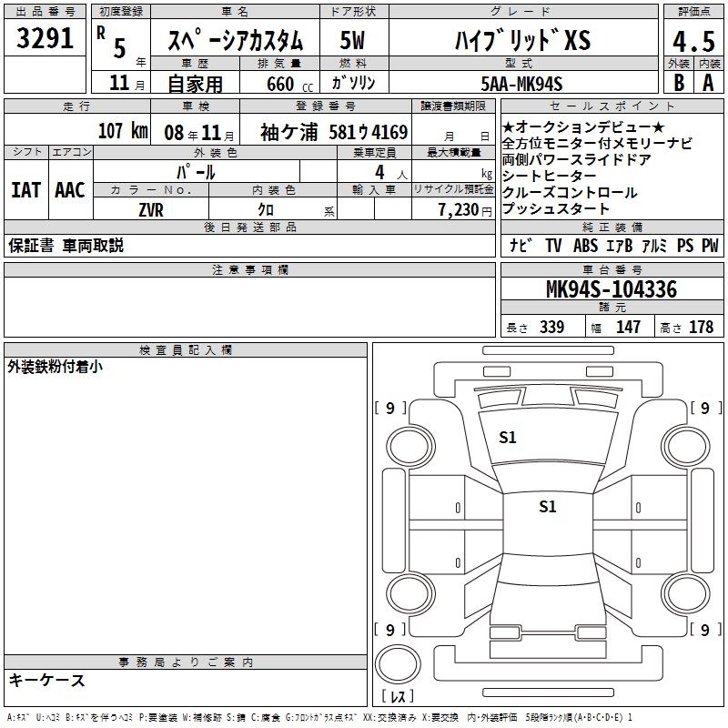Click the PW power window label

pos(710,245)
